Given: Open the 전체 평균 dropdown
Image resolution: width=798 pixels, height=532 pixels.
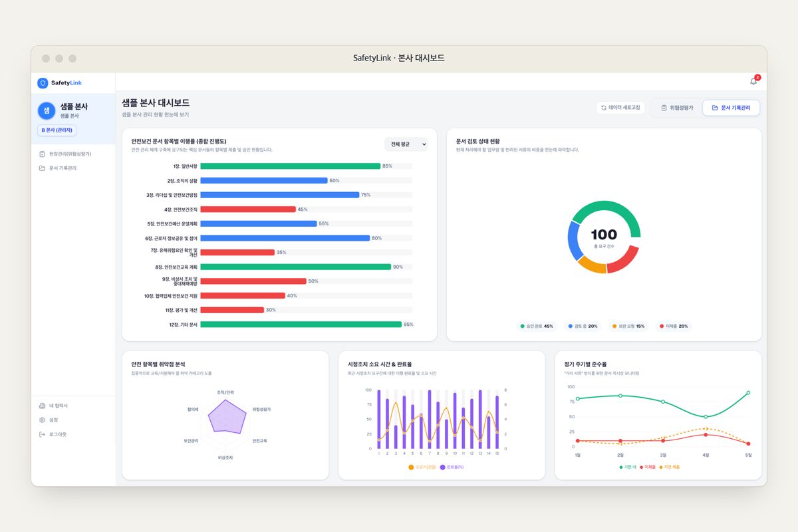Looking at the screenshot, I should pyautogui.click(x=406, y=144).
